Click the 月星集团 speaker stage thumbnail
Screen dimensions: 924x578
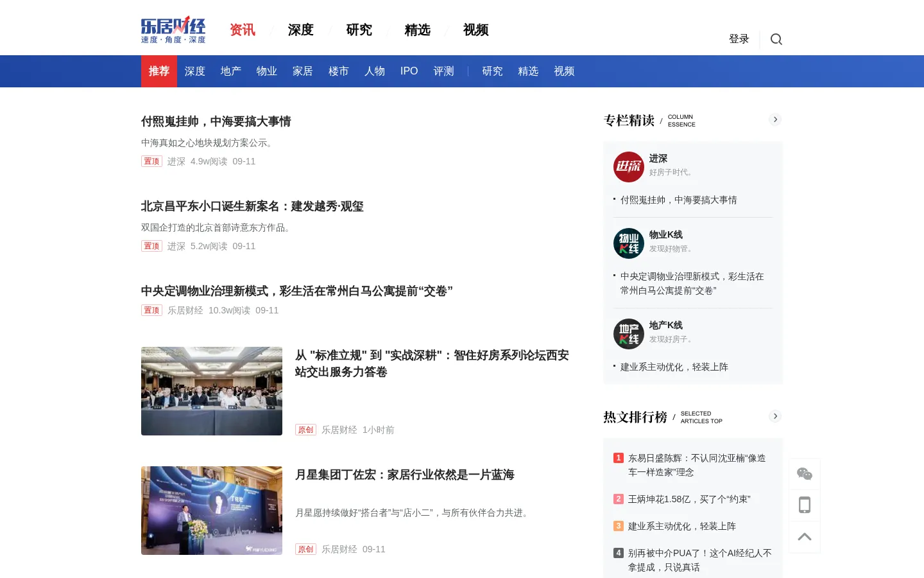(x=212, y=511)
